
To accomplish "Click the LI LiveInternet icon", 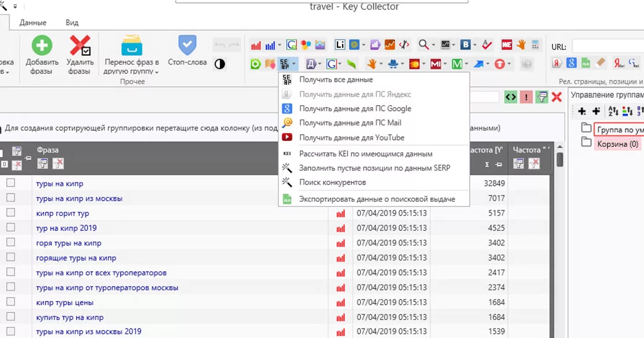I will click(340, 45).
